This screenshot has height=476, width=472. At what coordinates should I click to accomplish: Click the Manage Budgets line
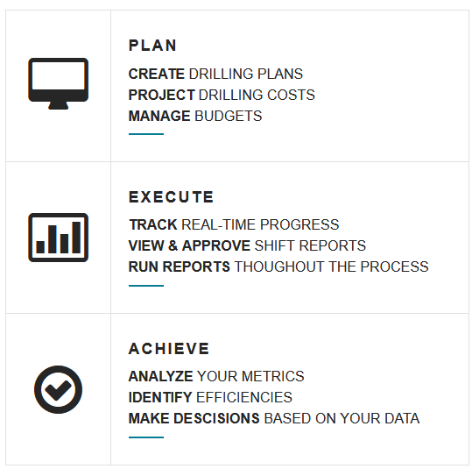point(195,116)
